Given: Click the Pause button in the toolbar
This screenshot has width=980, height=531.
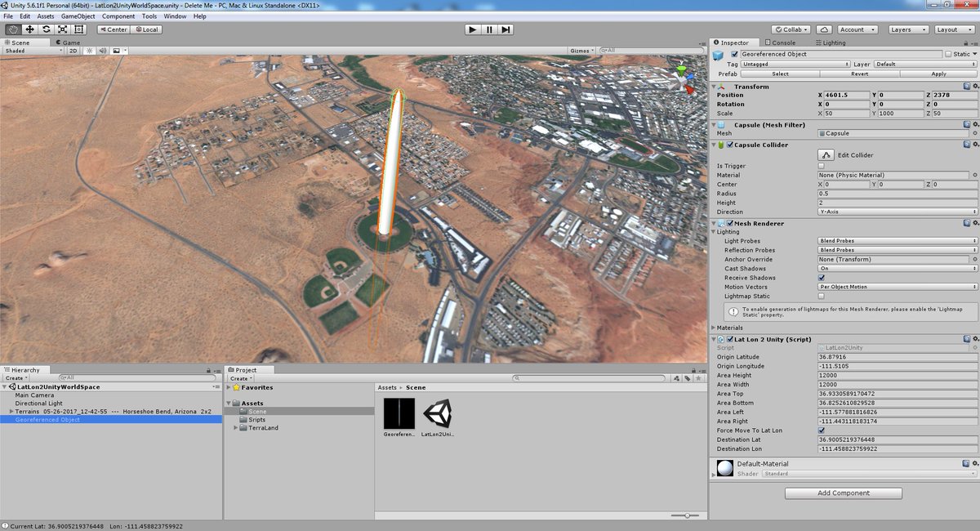Looking at the screenshot, I should 489,29.
